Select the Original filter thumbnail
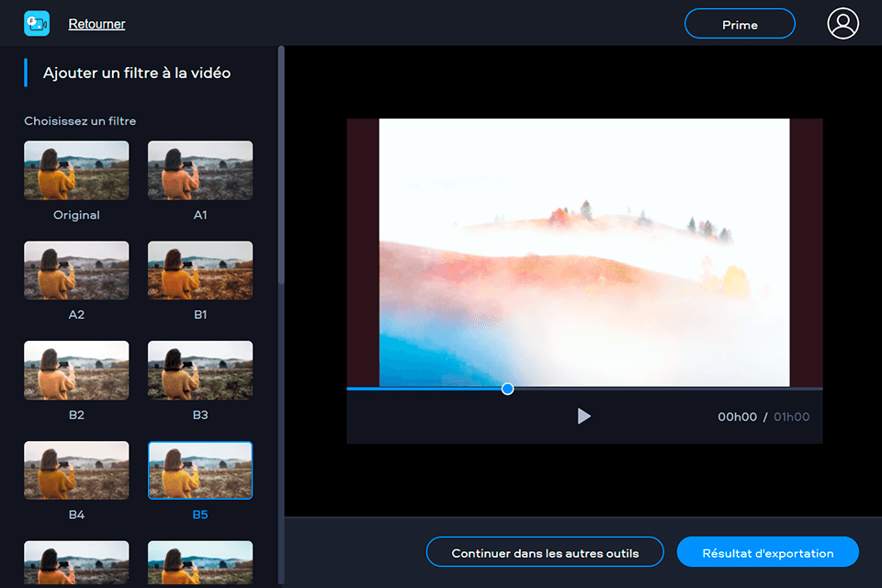The image size is (882, 588). pos(76,170)
